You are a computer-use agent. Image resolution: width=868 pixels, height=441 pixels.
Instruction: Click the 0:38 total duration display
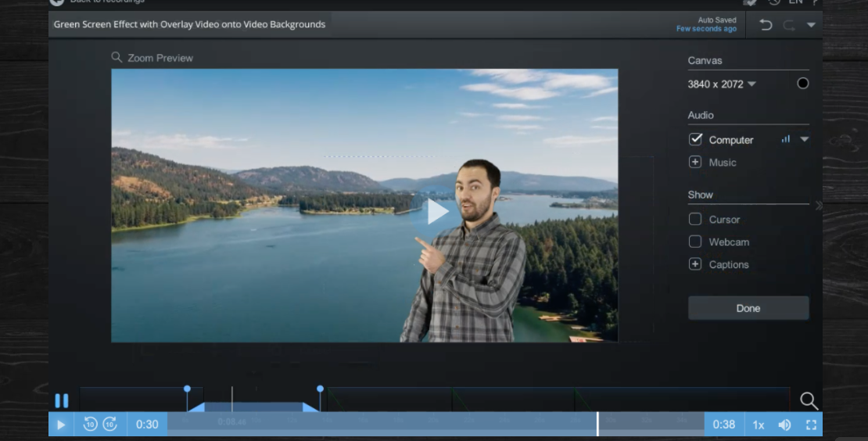723,425
